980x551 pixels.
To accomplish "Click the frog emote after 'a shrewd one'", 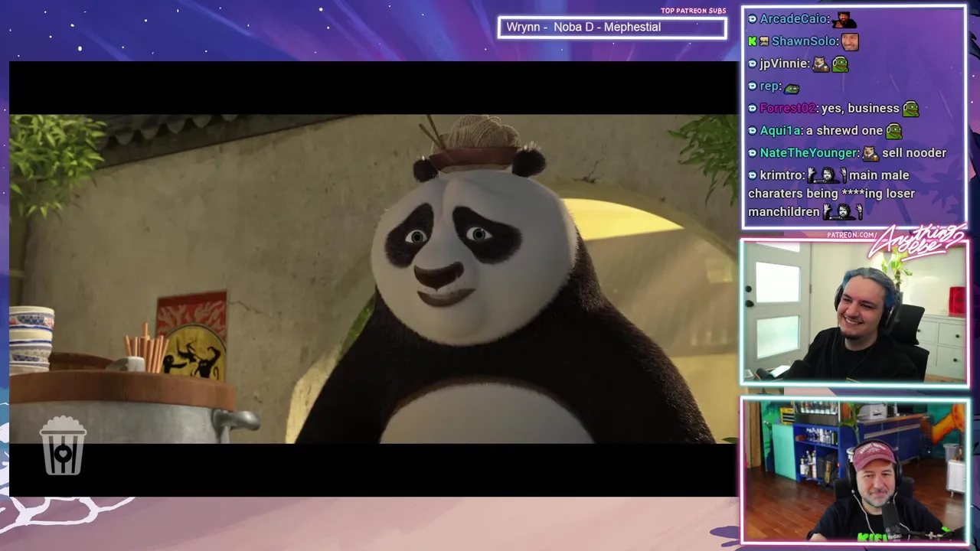I will click(893, 130).
